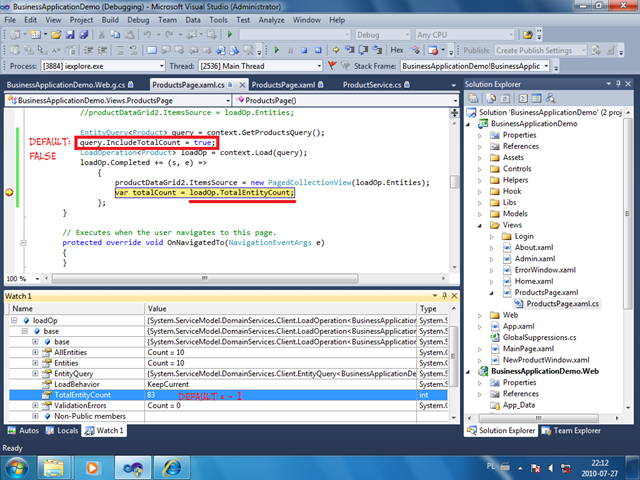
Task: Switch to the Autos tab
Action: [23, 430]
